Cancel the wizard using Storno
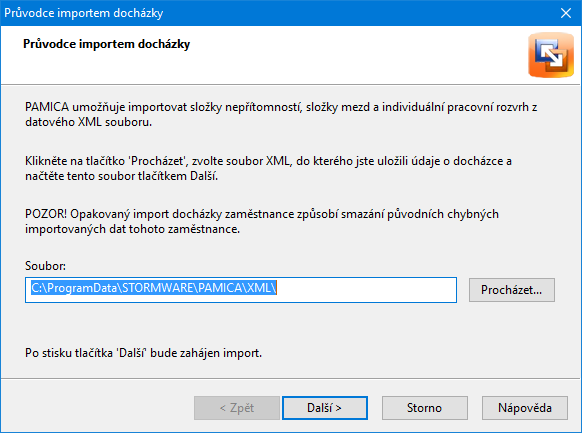The height and width of the screenshot is (433, 582). click(425, 408)
